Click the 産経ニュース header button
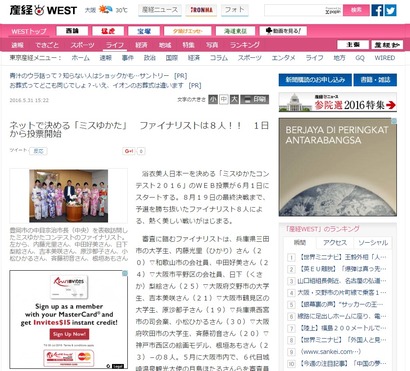Viewport: 410px width, 371px height. coord(160,10)
